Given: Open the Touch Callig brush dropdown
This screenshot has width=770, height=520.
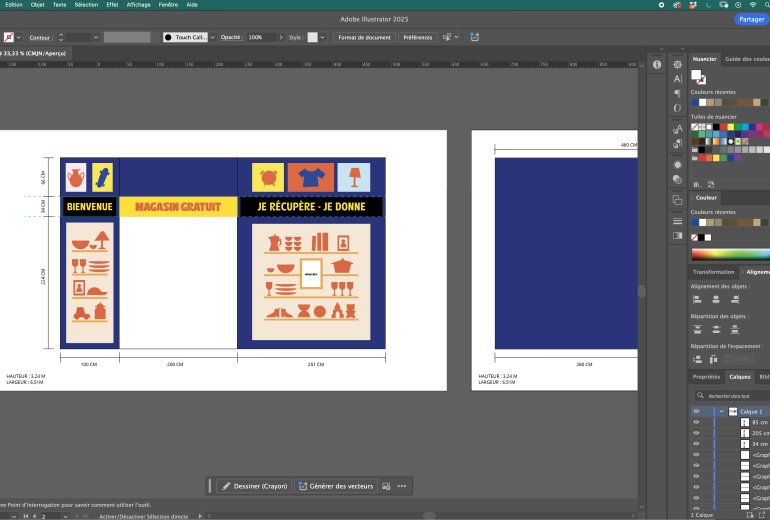Looking at the screenshot, I should click(x=213, y=37).
